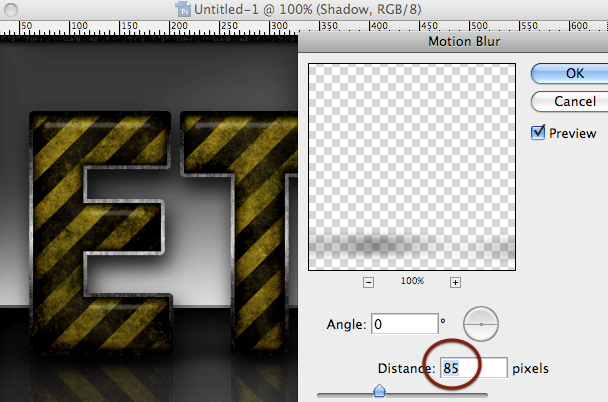Click OK in Motion Blur dialog
This screenshot has width=608, height=402.
(570, 73)
